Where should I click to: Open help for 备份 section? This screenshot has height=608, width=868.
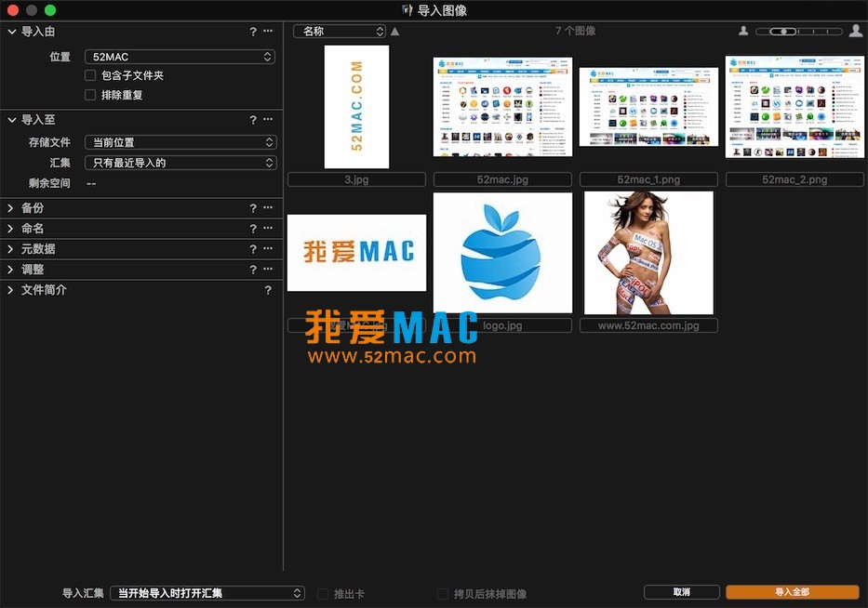253,208
